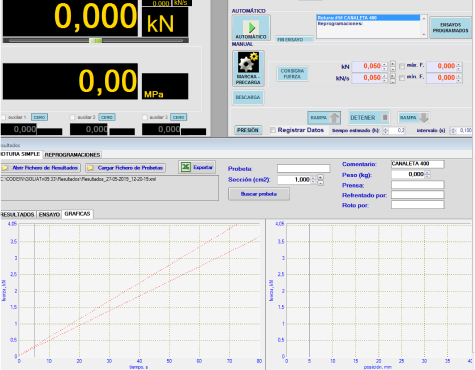Screen dimensions: 475x370
Task: Click the PRESIÓN button
Action: point(248,130)
